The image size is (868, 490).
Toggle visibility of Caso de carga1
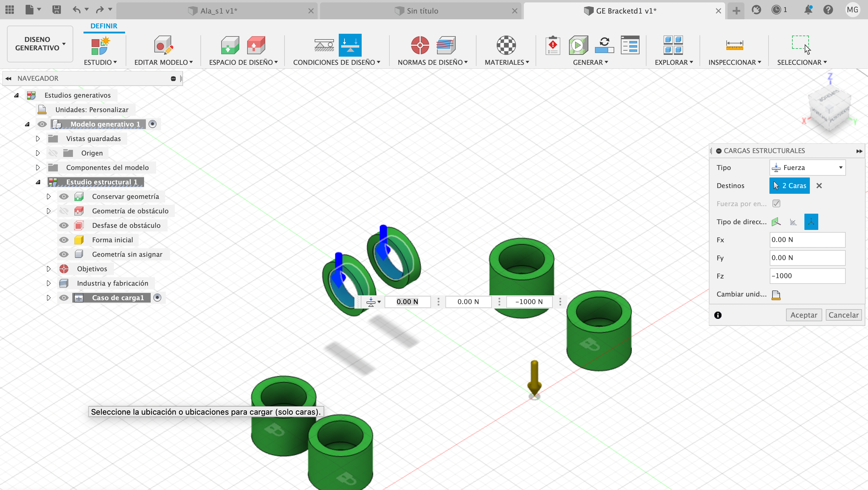[x=64, y=298]
